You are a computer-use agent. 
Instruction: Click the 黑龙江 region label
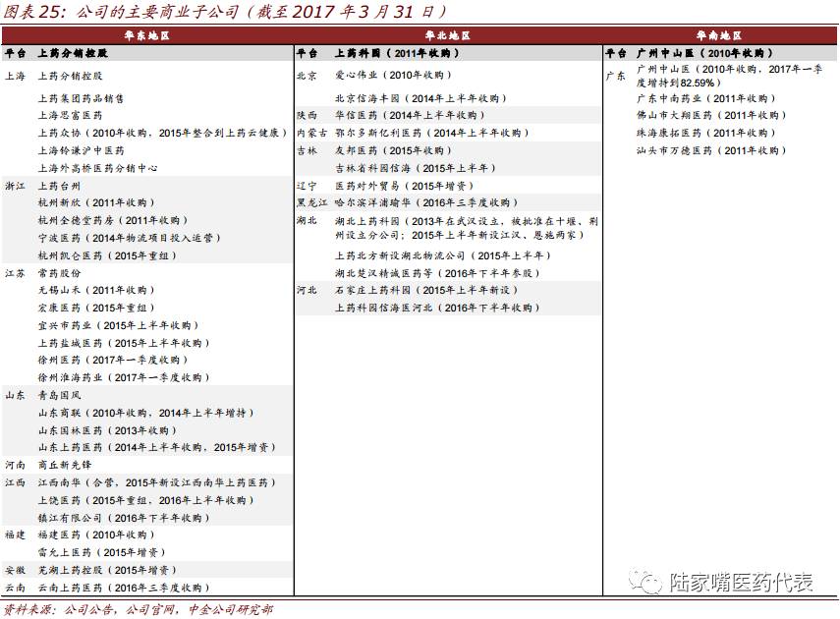[312, 202]
